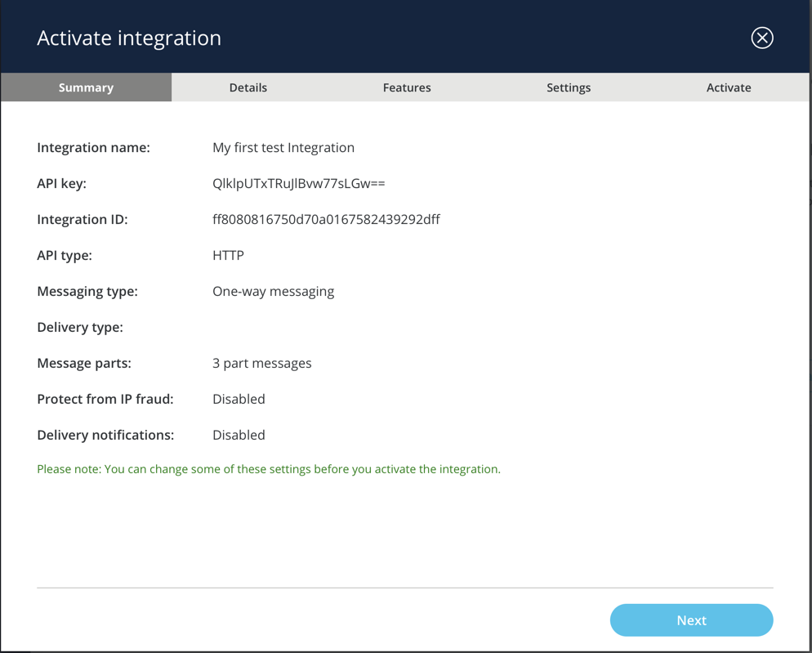Click the '3 part messages' value

[261, 364]
